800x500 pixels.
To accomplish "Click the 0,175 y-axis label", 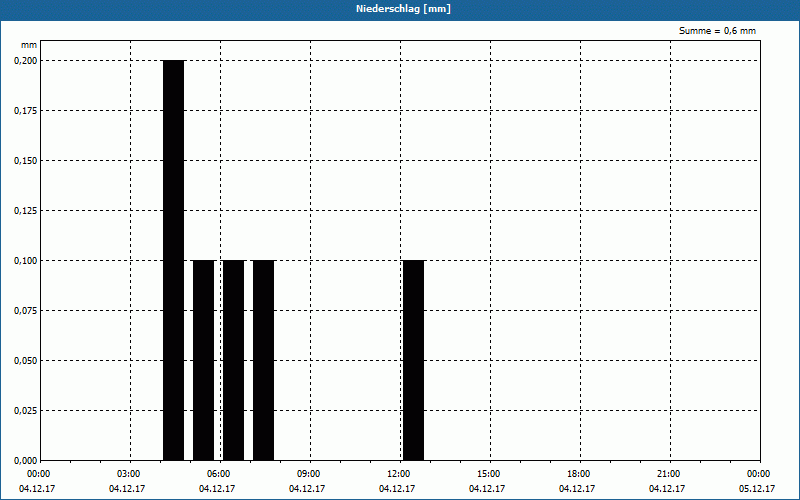I will tap(26, 111).
